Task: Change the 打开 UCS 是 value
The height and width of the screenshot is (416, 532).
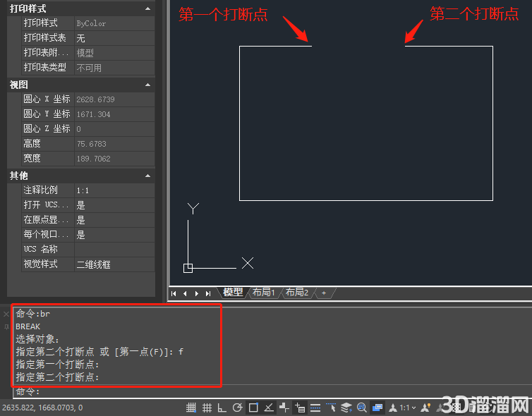Action: click(115, 205)
